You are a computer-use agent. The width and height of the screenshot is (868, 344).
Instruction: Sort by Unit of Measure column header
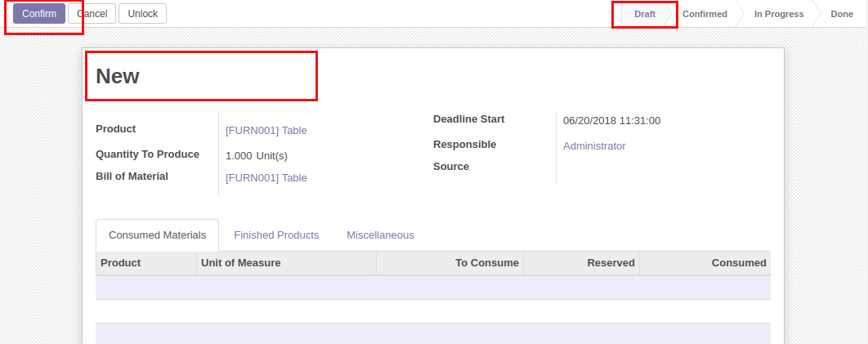(x=240, y=263)
